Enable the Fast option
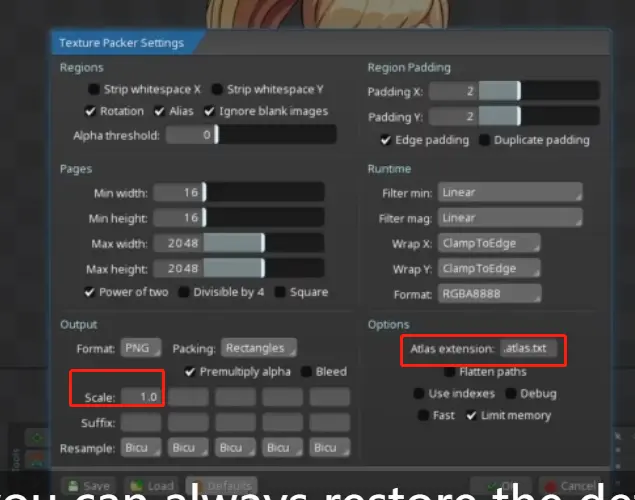The image size is (635, 500). pyautogui.click(x=423, y=415)
